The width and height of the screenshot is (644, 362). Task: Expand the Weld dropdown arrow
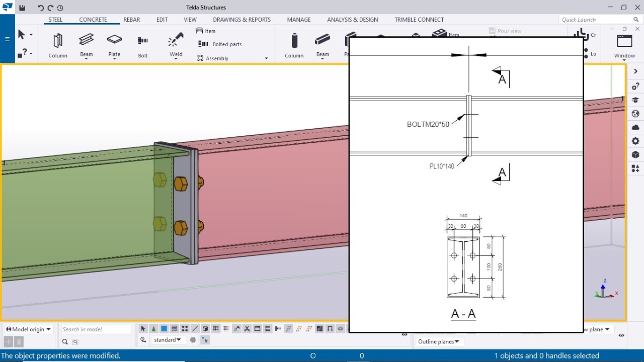click(x=176, y=59)
